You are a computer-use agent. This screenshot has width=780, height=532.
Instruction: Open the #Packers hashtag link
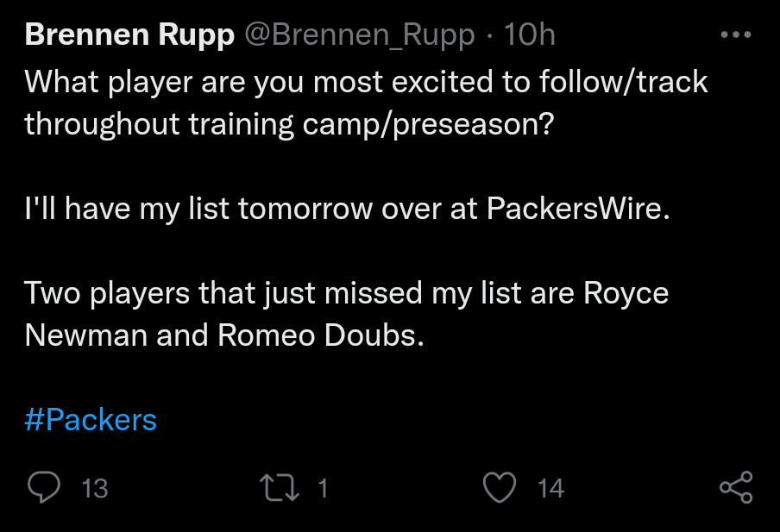point(91,420)
